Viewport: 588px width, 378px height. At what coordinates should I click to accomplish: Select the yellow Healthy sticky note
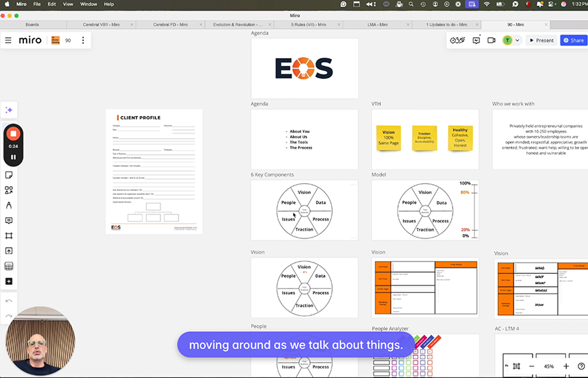pos(460,138)
